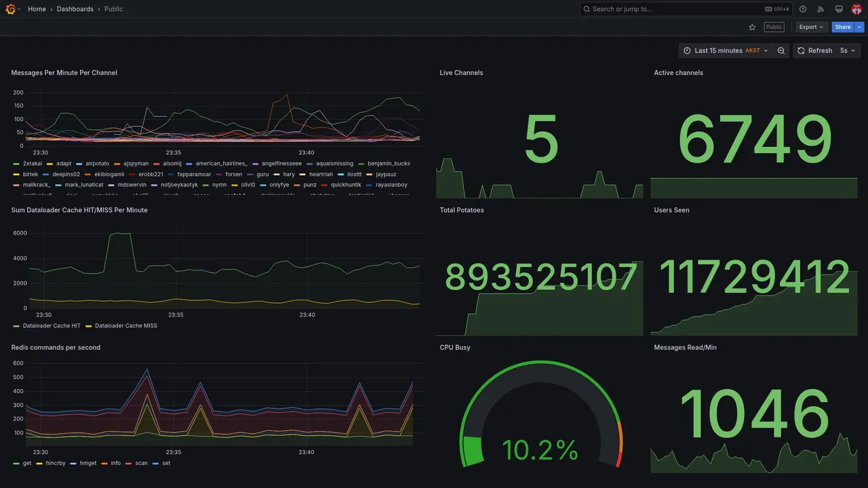The image size is (868, 488).
Task: Click the monitor kiosk icon in header
Action: click(x=839, y=9)
